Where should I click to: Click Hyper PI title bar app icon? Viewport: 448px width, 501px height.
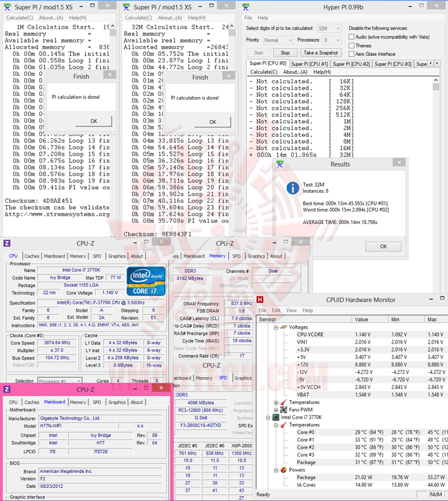point(245,7)
